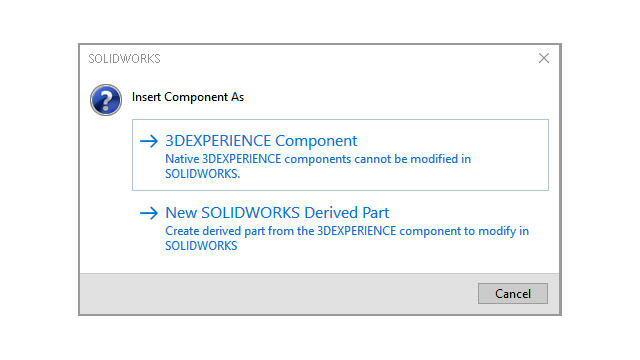Click the words 'to modify in' in the derived part description
The width and height of the screenshot is (640, 360).
pos(496,231)
